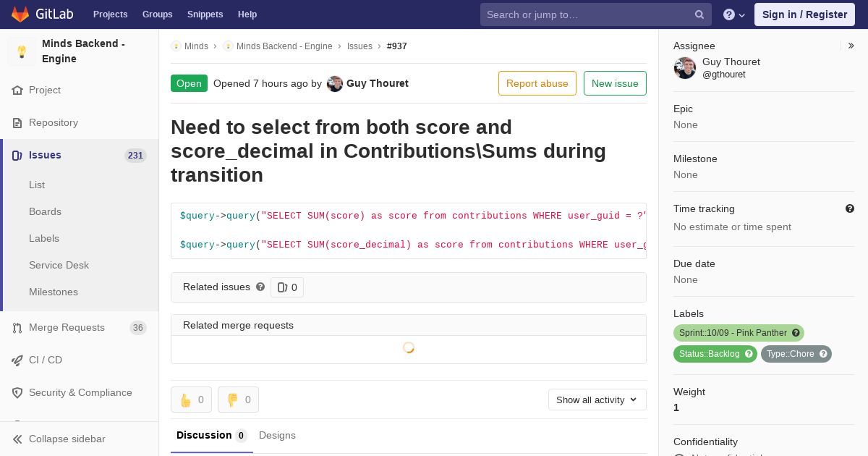Viewport: 868px width, 456px height.
Task: Switch to the Designs tab
Action: pos(277,435)
